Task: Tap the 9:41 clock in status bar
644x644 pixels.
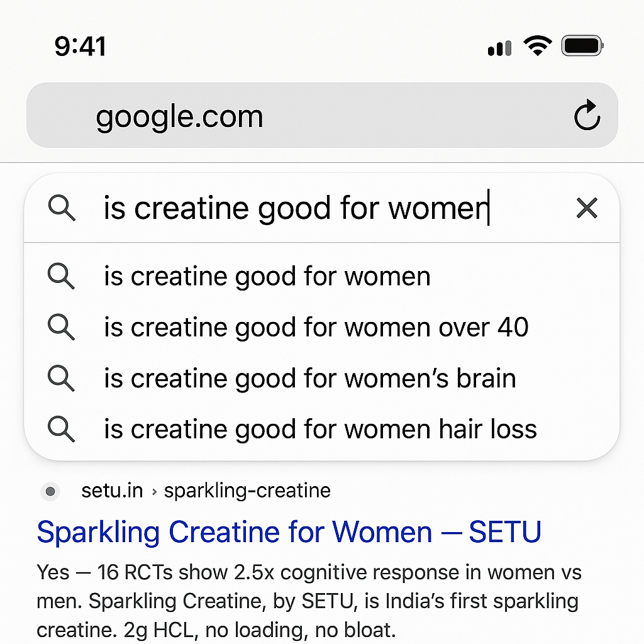Action: click(x=80, y=46)
